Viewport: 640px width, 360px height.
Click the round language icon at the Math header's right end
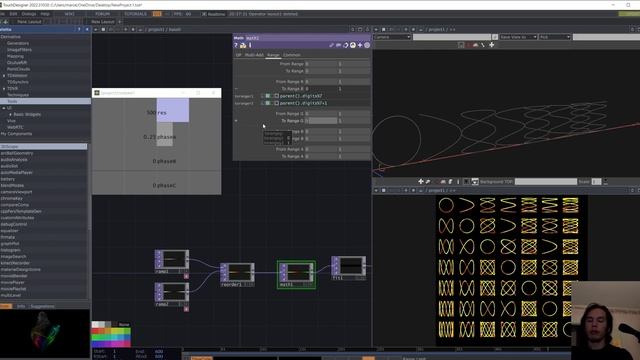[367, 45]
